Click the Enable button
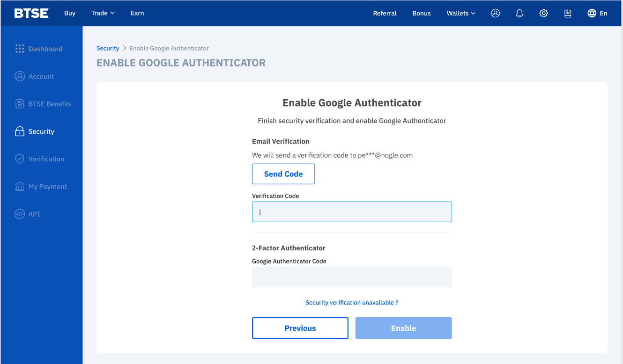The height and width of the screenshot is (364, 623). (x=404, y=328)
